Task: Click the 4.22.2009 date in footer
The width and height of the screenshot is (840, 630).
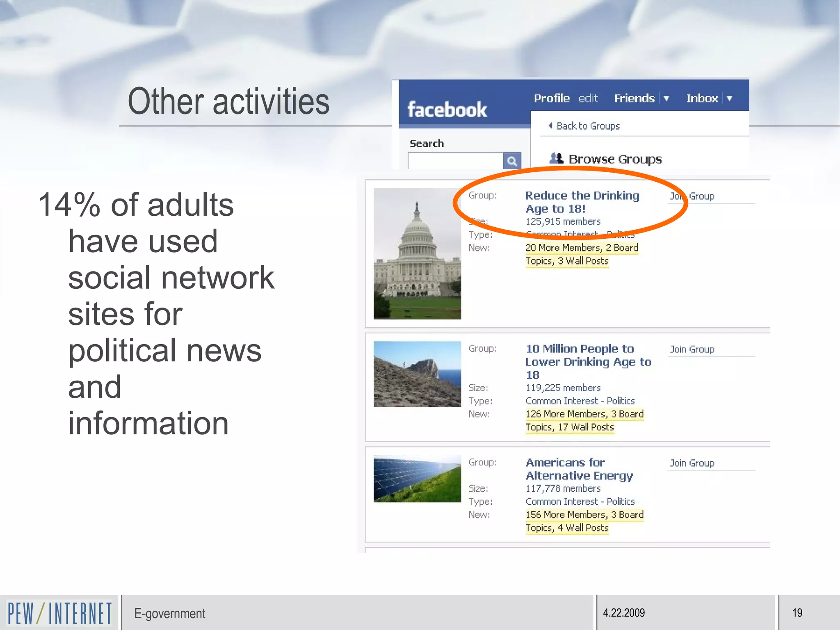Action: click(x=624, y=613)
